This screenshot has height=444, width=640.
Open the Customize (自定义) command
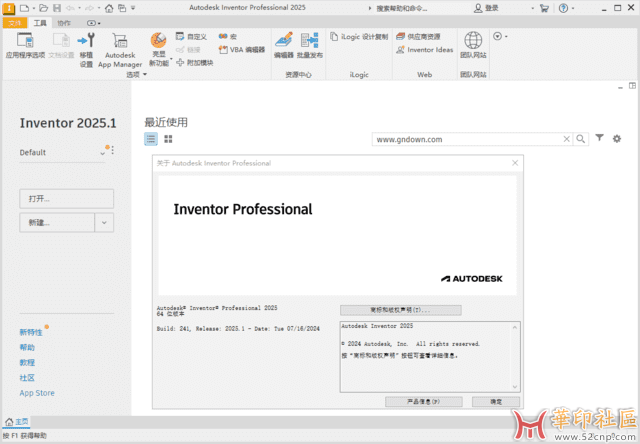[x=191, y=37]
